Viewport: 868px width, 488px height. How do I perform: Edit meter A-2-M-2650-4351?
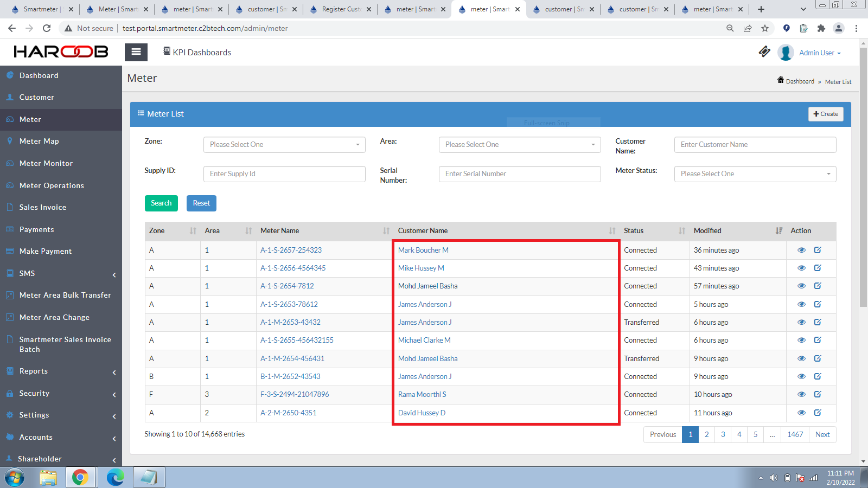(x=818, y=413)
